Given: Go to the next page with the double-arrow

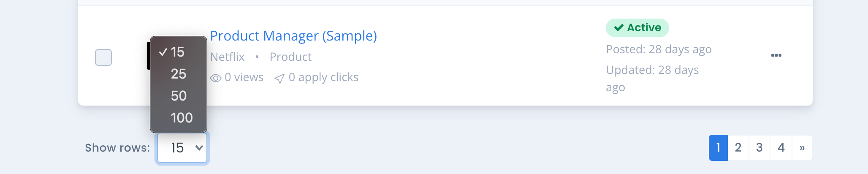Looking at the screenshot, I should 802,148.
